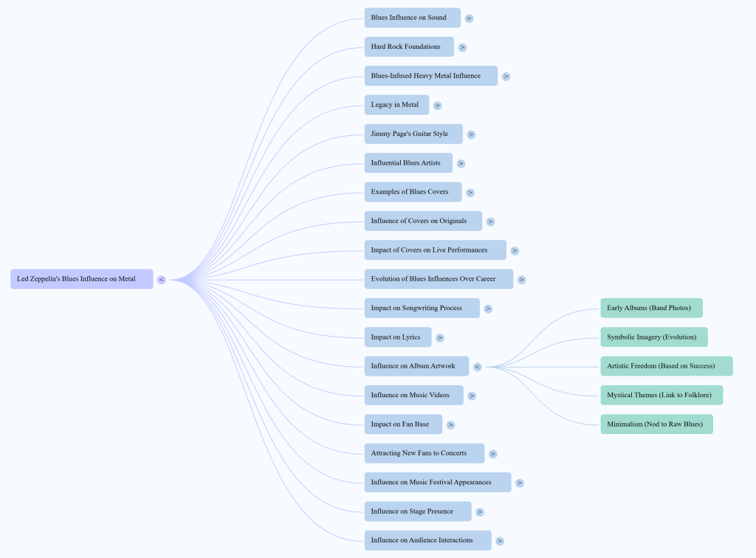Expand Influence on Music Festival Appearances

tap(519, 483)
